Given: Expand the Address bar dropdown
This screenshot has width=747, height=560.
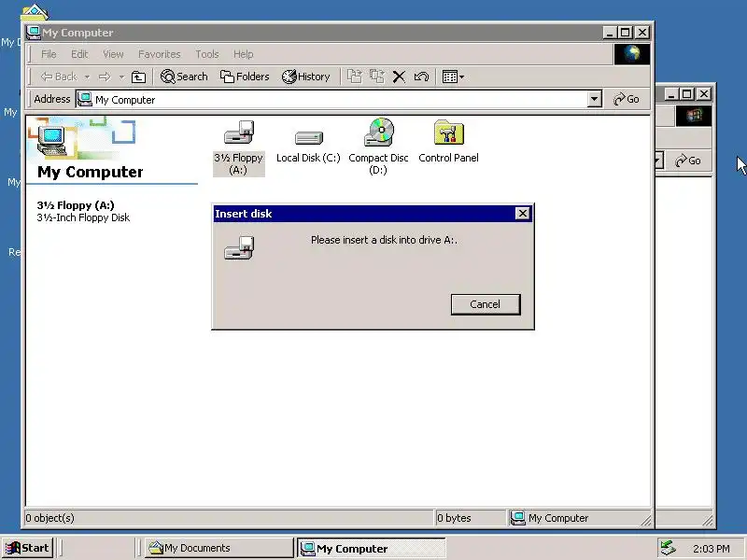Looking at the screenshot, I should (x=594, y=99).
